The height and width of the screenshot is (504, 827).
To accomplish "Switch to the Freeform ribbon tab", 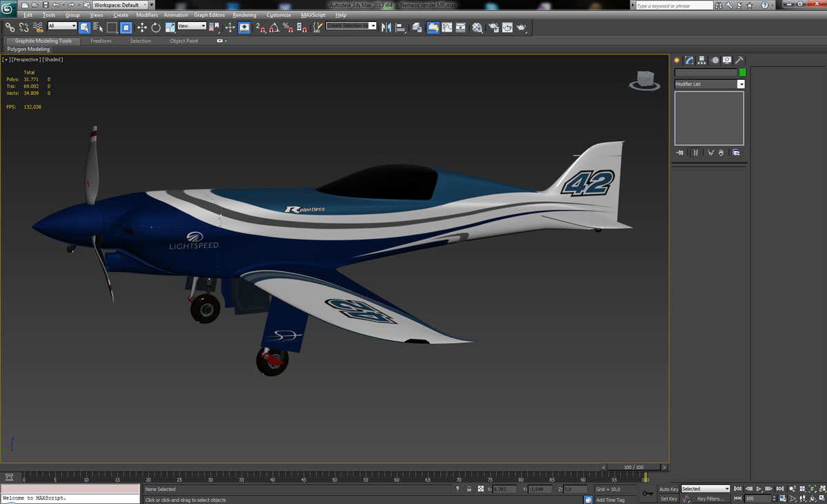I will pos(101,41).
